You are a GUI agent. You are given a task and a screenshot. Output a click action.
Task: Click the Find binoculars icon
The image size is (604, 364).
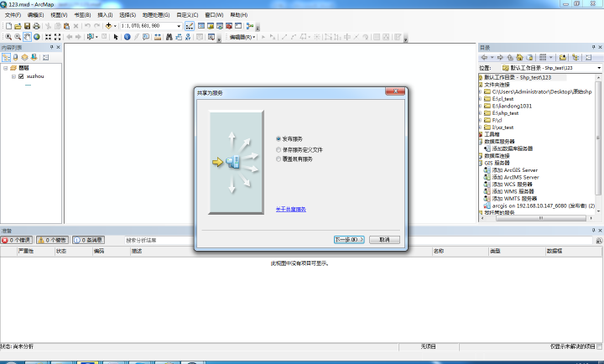point(169,37)
